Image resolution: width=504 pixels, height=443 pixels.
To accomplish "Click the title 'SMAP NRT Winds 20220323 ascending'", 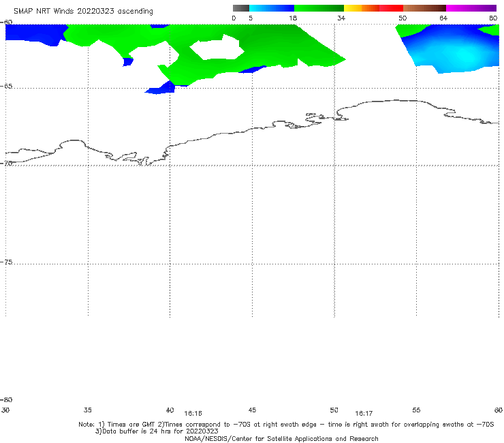I will [83, 12].
